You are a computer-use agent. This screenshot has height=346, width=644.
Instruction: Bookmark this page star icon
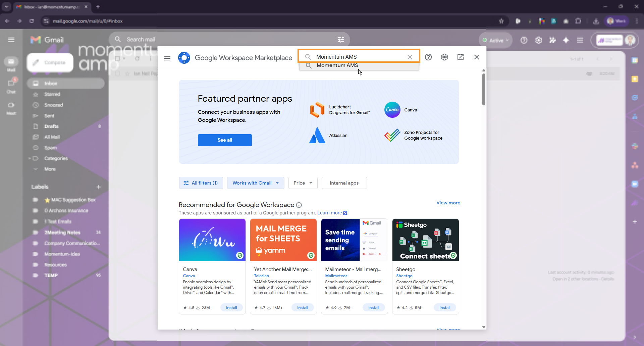pyautogui.click(x=501, y=21)
